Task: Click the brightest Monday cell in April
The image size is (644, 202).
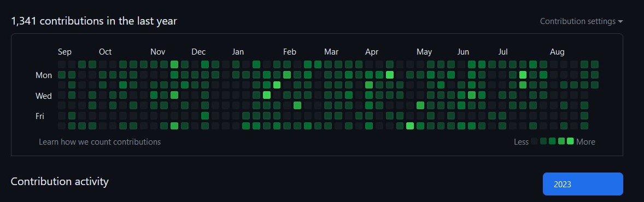Action: point(389,75)
